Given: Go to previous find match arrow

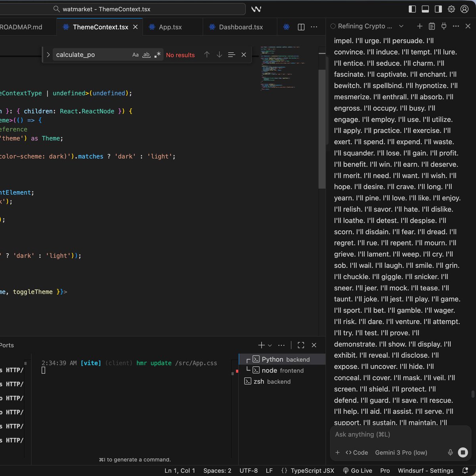Looking at the screenshot, I should click(207, 55).
